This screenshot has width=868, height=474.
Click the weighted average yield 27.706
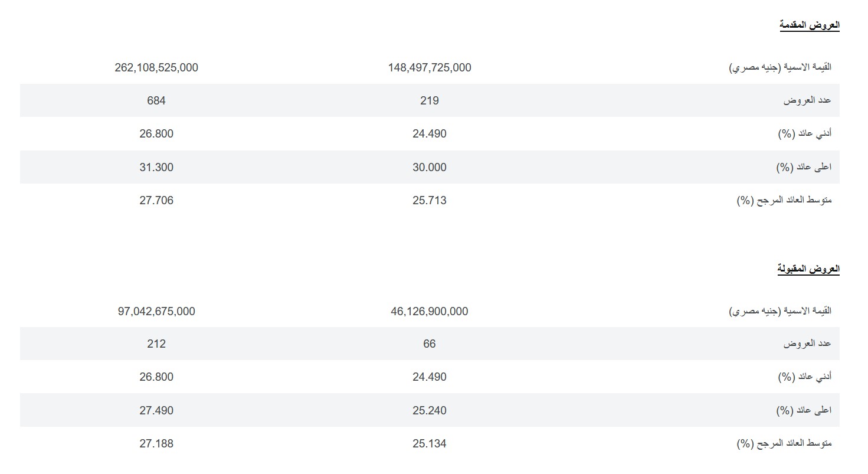156,200
